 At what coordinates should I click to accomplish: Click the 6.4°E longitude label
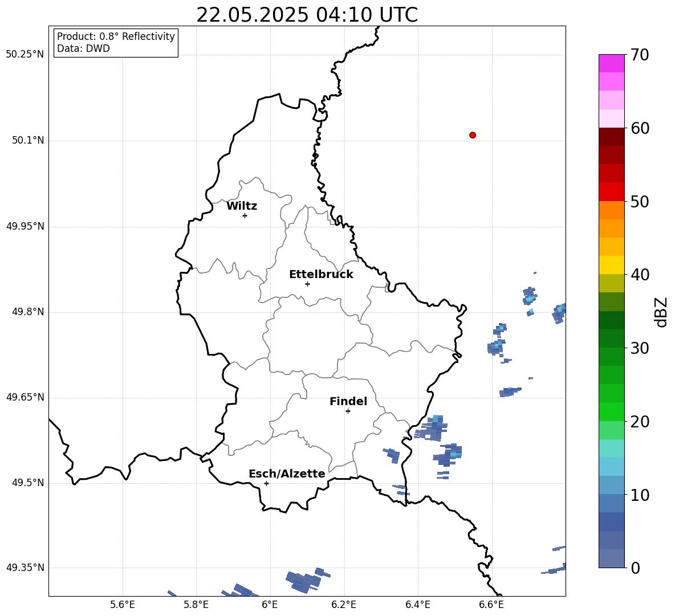click(x=417, y=605)
